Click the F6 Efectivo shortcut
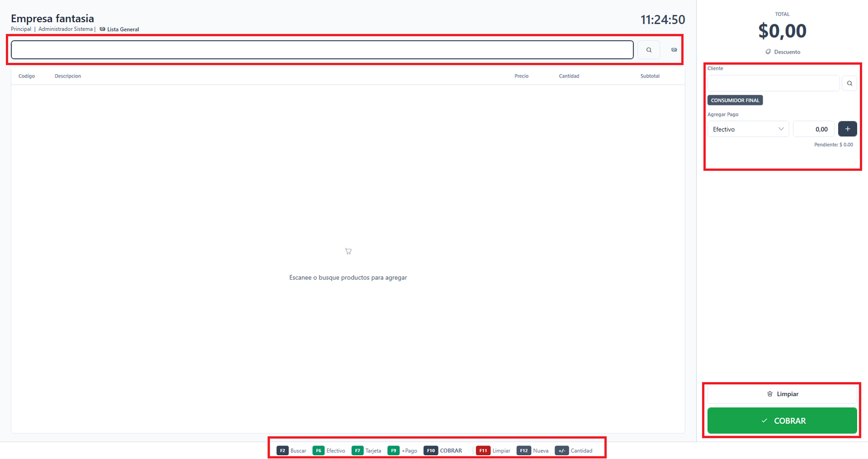Image resolution: width=868 pixels, height=459 pixels. [329, 451]
